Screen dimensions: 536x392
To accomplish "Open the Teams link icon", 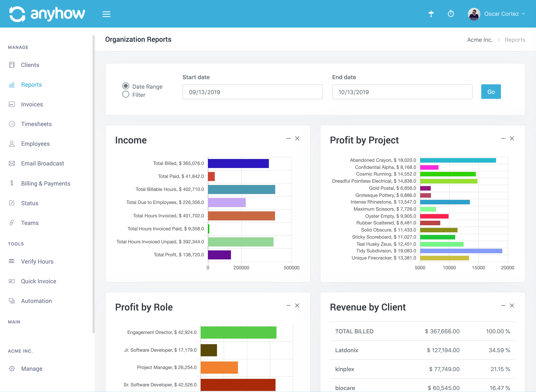I will tap(12, 223).
